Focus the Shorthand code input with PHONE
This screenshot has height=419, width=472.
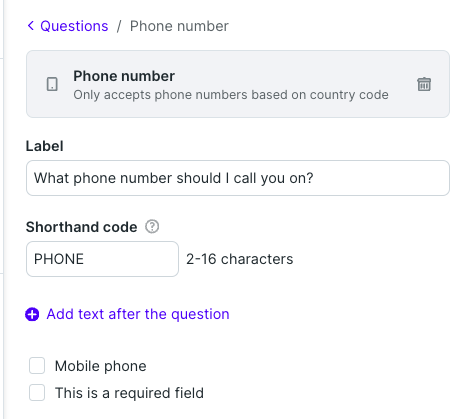(x=102, y=259)
